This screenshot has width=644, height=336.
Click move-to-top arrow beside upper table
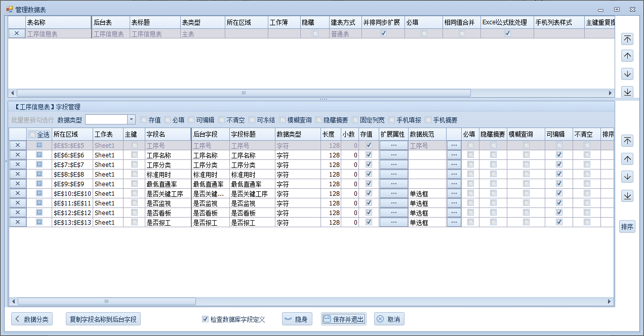tap(627, 39)
